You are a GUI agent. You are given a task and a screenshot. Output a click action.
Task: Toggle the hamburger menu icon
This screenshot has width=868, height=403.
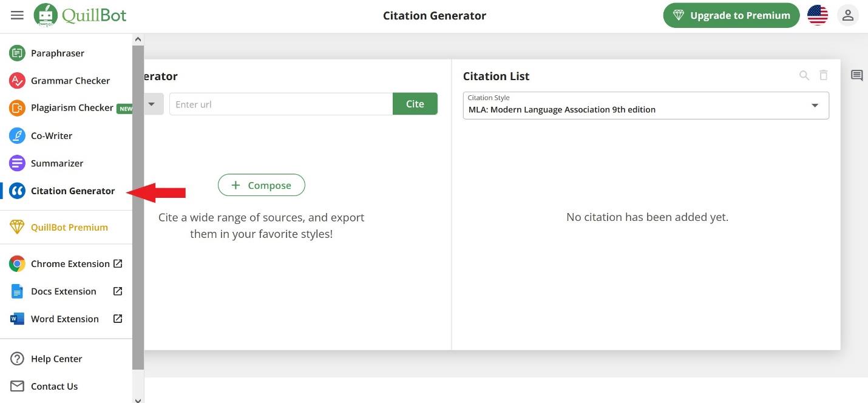tap(17, 15)
